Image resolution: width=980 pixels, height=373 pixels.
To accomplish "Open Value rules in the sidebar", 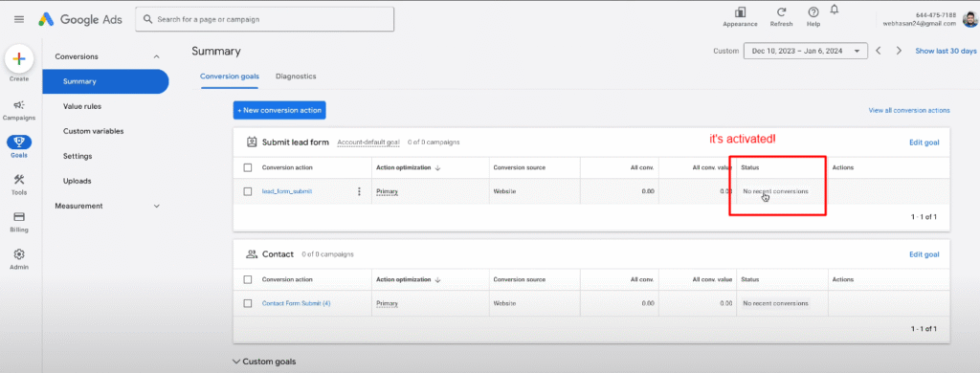I will pos(82,106).
